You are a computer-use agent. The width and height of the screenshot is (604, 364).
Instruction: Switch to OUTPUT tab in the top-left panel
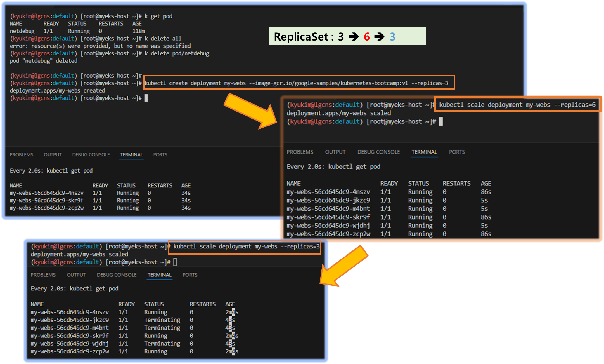(53, 155)
